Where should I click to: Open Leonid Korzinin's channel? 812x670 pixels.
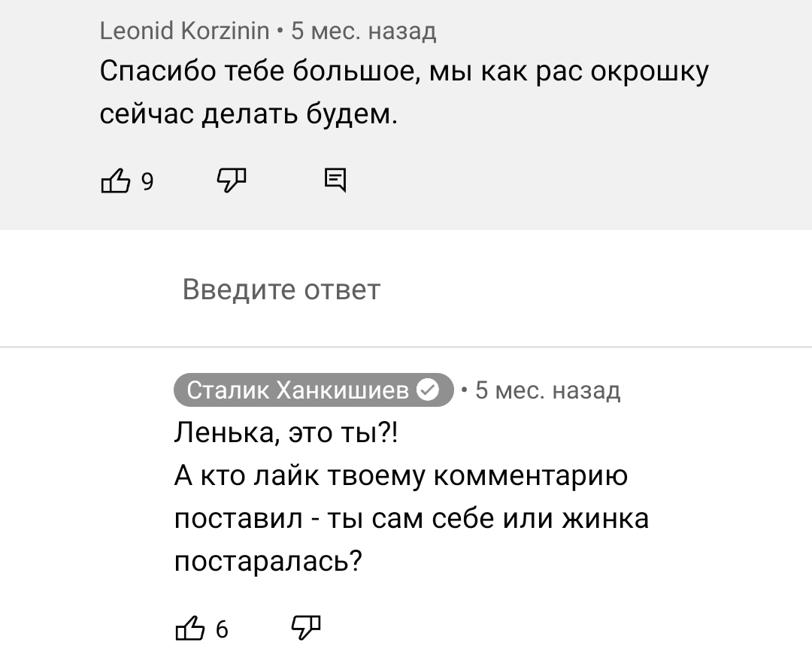[x=184, y=31]
